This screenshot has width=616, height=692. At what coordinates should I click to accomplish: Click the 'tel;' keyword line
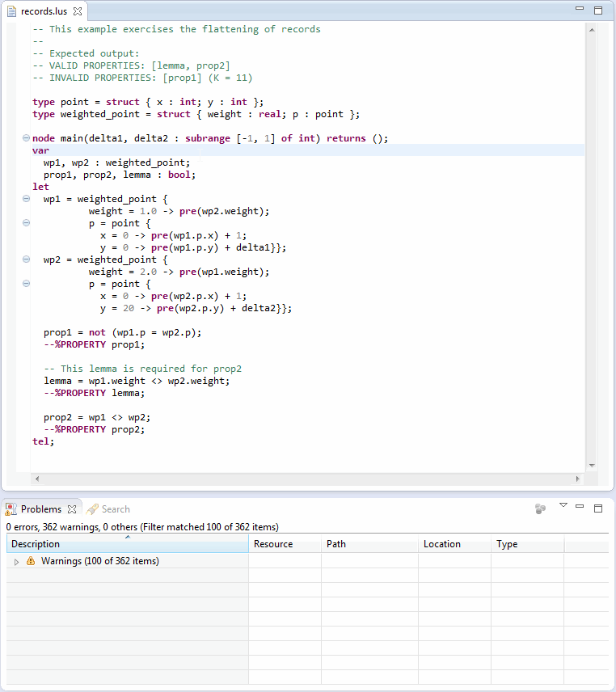point(43,441)
